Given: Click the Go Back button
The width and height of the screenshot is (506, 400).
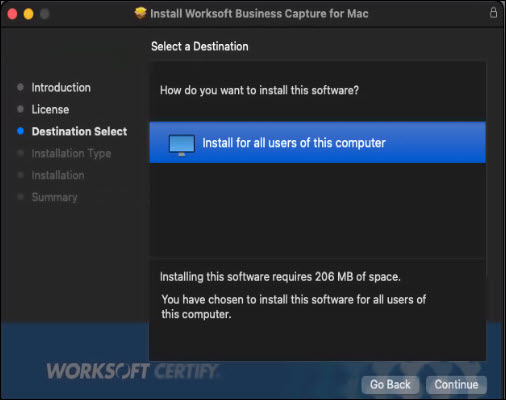Looking at the screenshot, I should 390,385.
